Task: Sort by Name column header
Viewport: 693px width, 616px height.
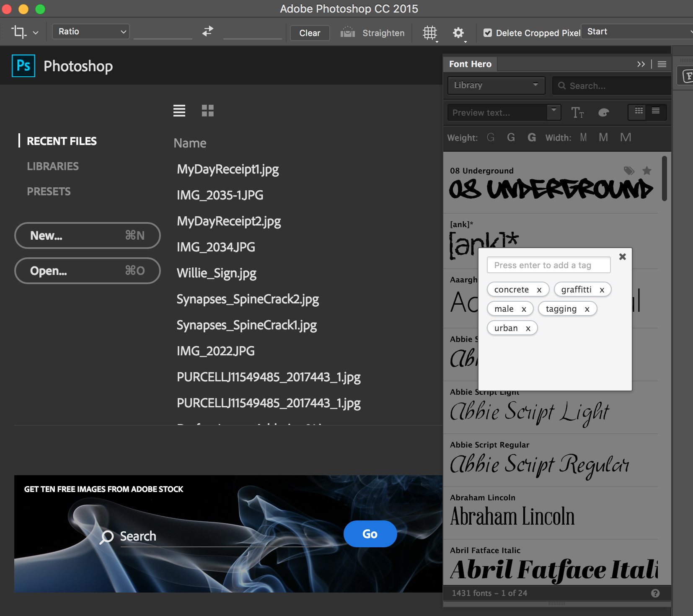Action: click(x=190, y=143)
